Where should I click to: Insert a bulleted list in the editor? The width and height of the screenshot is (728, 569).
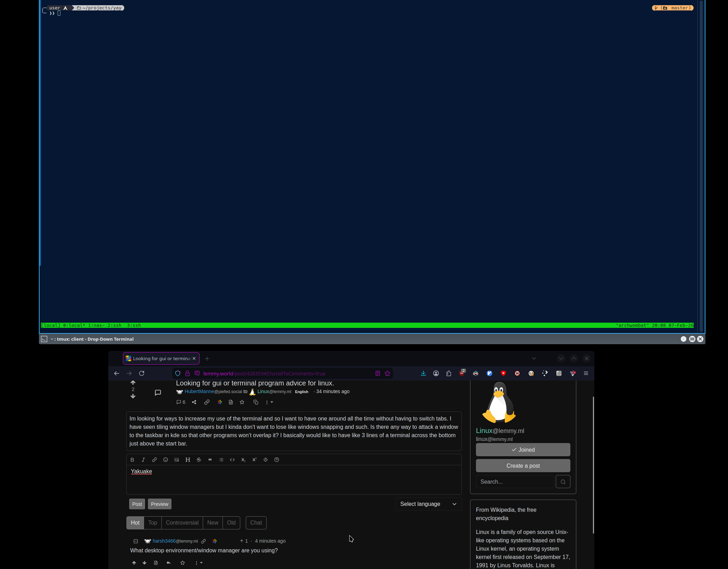click(221, 460)
